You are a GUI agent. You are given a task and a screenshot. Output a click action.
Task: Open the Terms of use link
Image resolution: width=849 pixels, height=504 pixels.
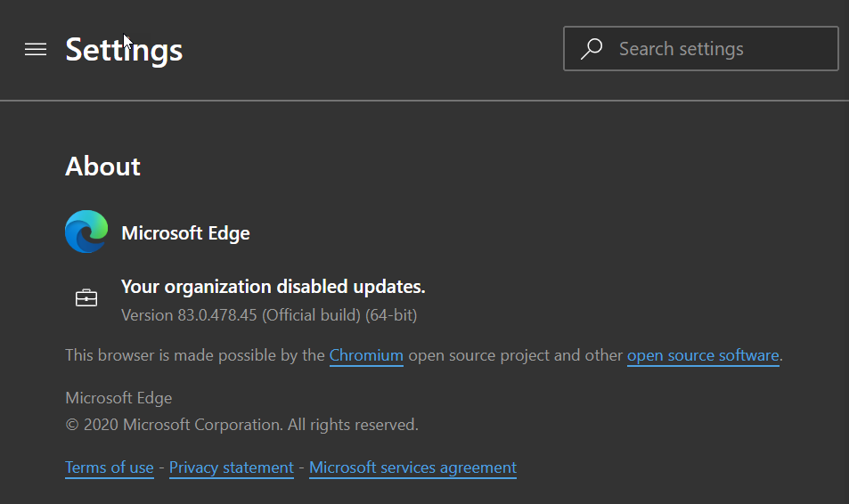pyautogui.click(x=110, y=467)
